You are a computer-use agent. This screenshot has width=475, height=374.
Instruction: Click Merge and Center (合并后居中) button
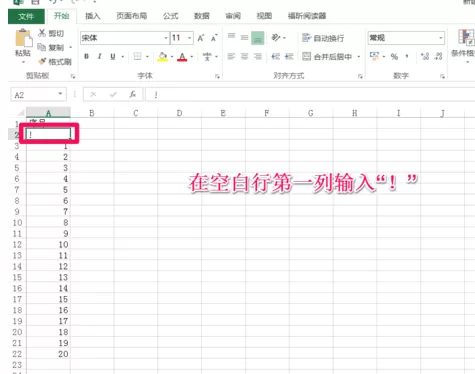click(x=327, y=57)
